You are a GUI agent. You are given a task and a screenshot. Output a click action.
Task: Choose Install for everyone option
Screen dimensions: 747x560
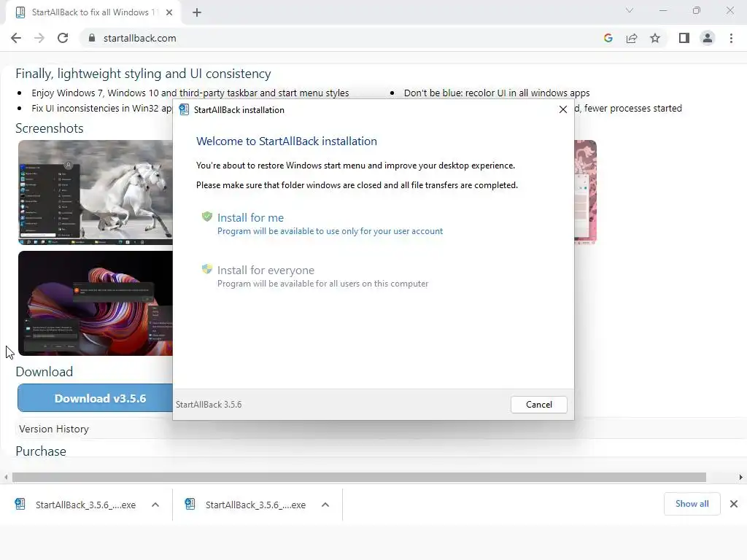pyautogui.click(x=315, y=276)
